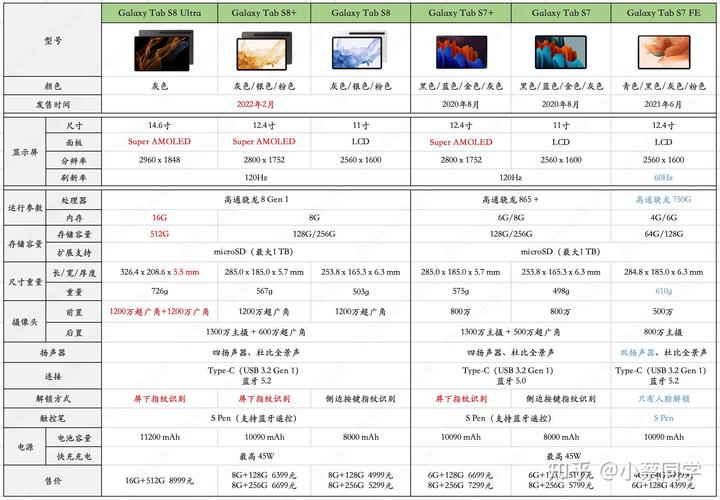The width and height of the screenshot is (720, 500).
Task: Click the red 512G storage cell
Action: click(159, 234)
